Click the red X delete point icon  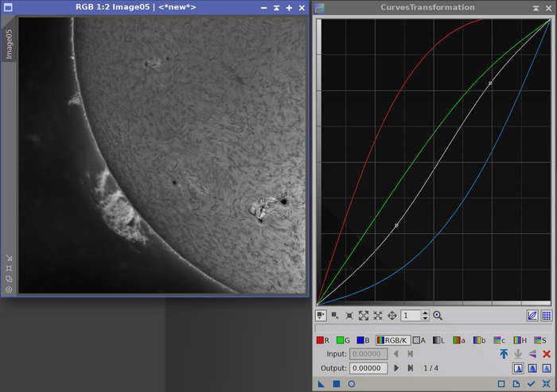tap(547, 354)
